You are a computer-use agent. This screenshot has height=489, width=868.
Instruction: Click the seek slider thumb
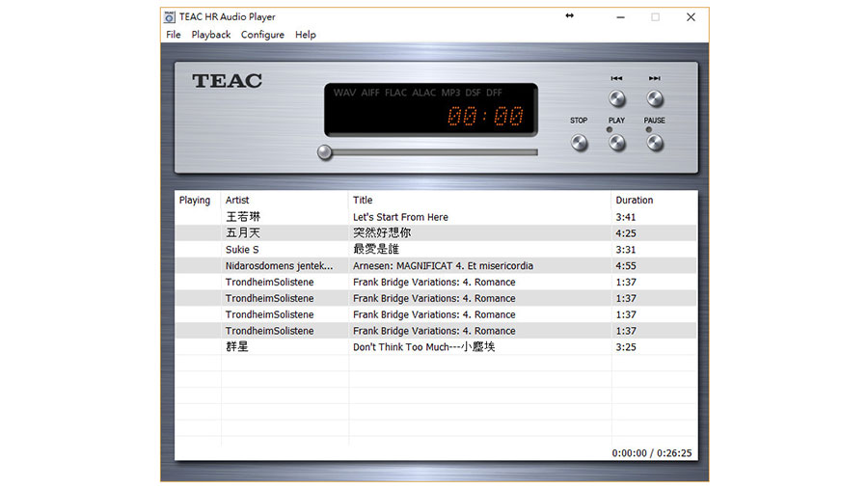[325, 152]
